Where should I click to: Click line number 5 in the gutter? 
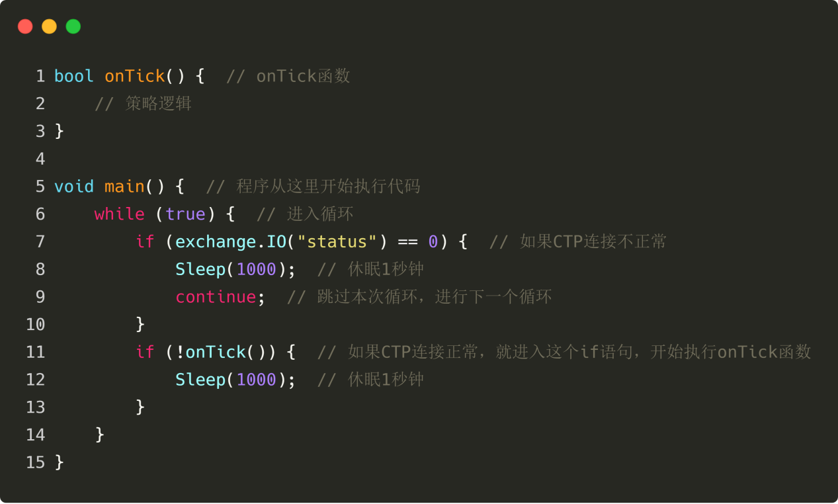(x=40, y=187)
